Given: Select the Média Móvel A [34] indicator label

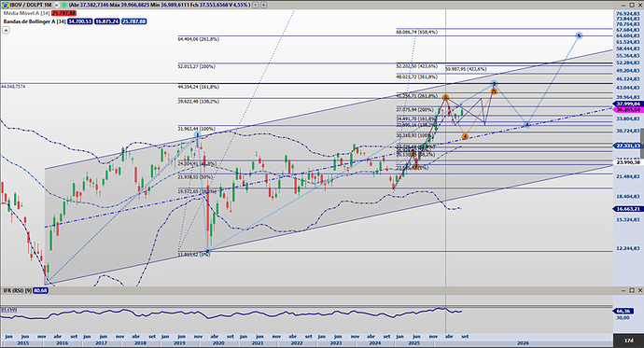Looking at the screenshot, I should pos(27,13).
